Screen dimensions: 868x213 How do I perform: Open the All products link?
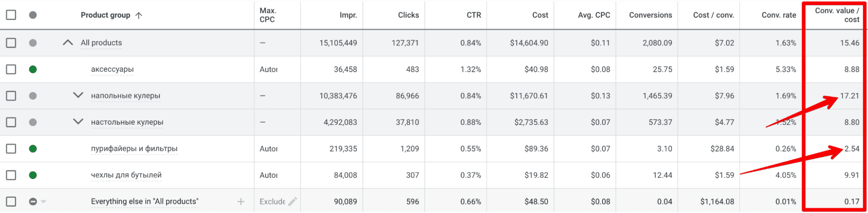coord(101,43)
